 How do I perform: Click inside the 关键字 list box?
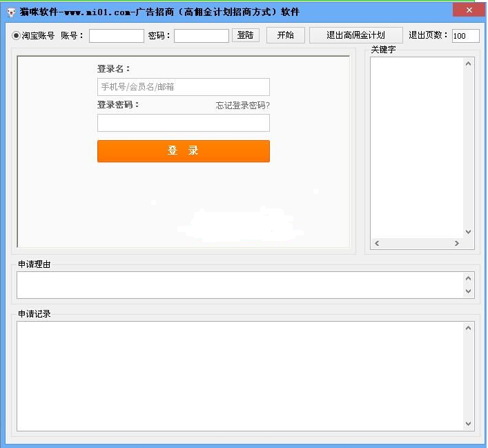point(417,148)
